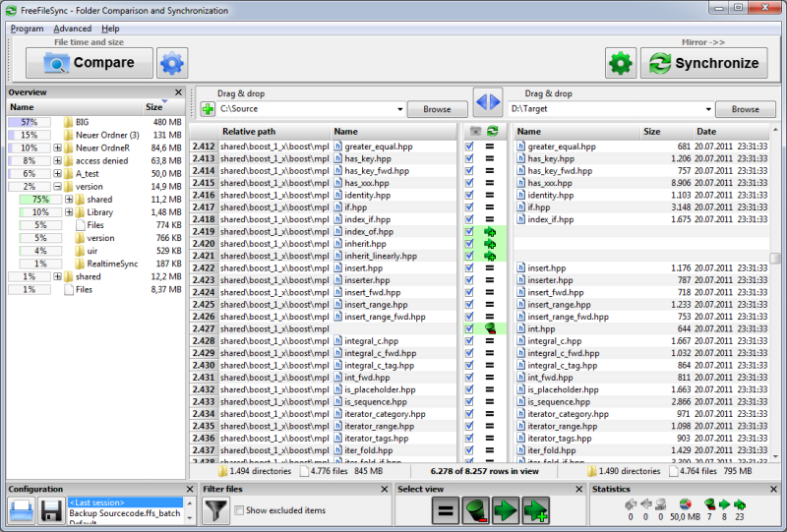Load configuration with open folder icon
Screen dimensions: 787x532
pyautogui.click(x=22, y=511)
